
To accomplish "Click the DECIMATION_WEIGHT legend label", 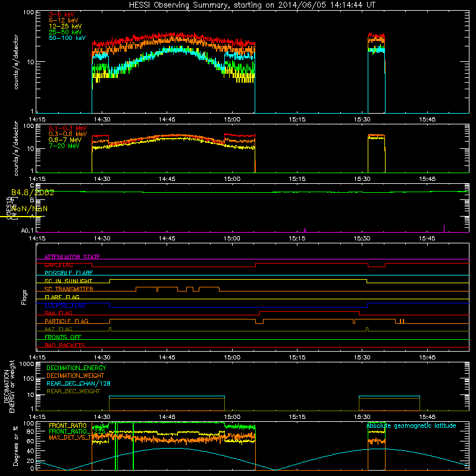I will tap(76, 376).
